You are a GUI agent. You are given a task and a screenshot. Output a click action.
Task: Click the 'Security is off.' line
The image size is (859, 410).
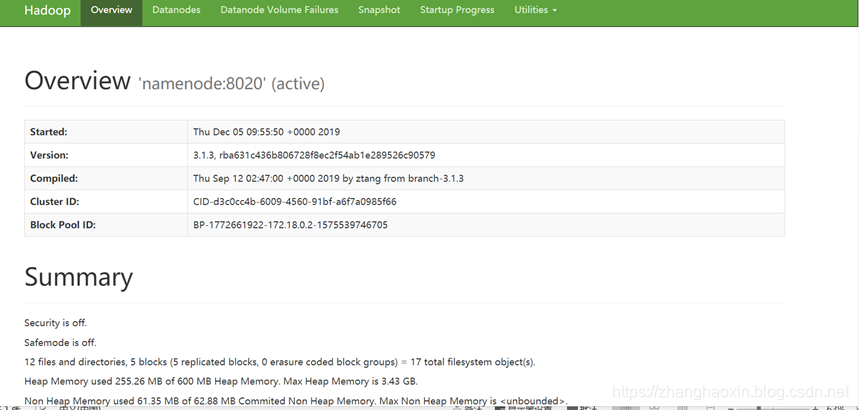click(55, 323)
